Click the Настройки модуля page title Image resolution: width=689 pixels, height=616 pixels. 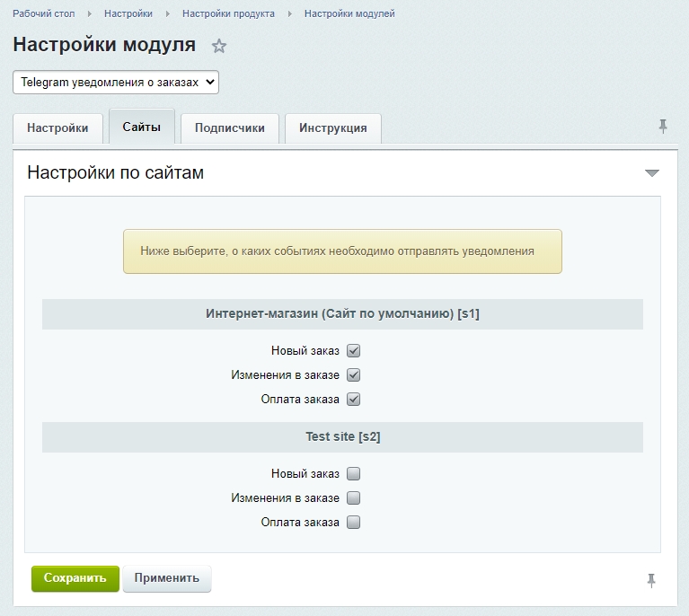point(104,44)
